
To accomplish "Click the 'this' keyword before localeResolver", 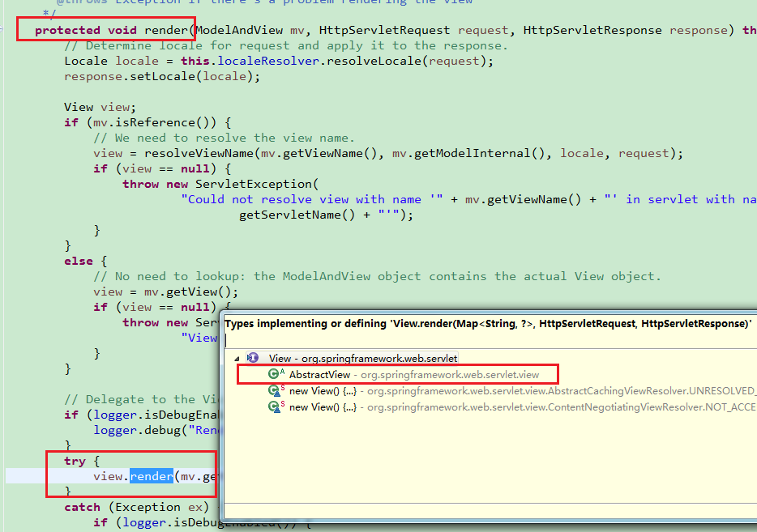I will coord(195,62).
